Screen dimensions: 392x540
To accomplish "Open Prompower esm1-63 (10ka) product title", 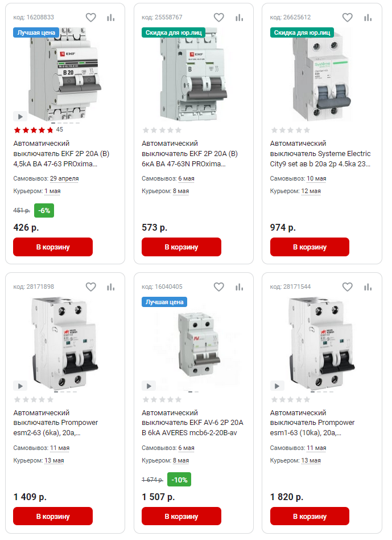I will tap(312, 423).
